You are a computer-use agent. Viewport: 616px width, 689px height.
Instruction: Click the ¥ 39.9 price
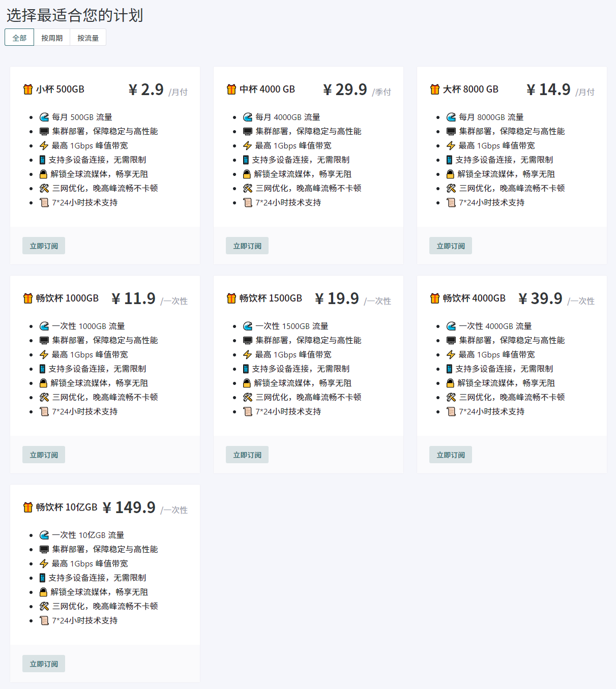540,299
